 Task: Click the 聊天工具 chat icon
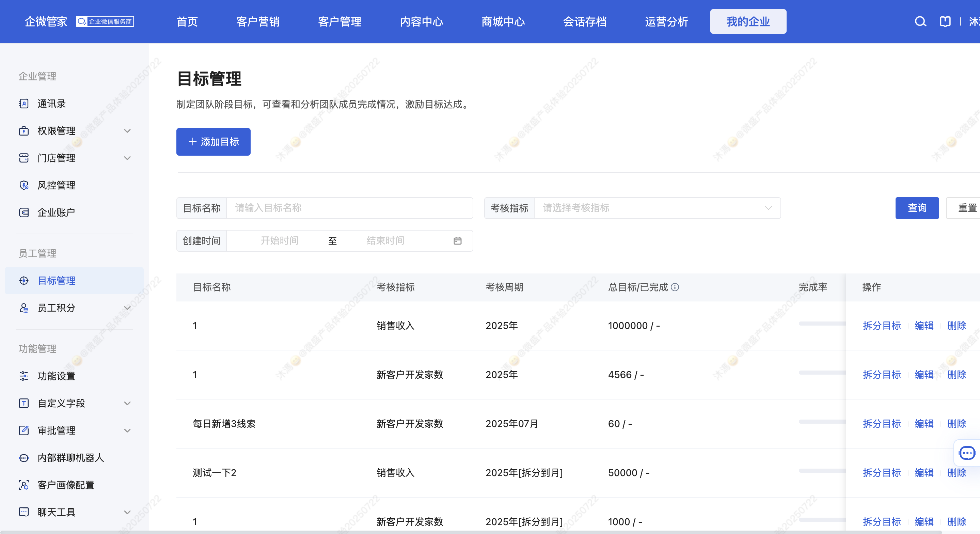(x=23, y=512)
